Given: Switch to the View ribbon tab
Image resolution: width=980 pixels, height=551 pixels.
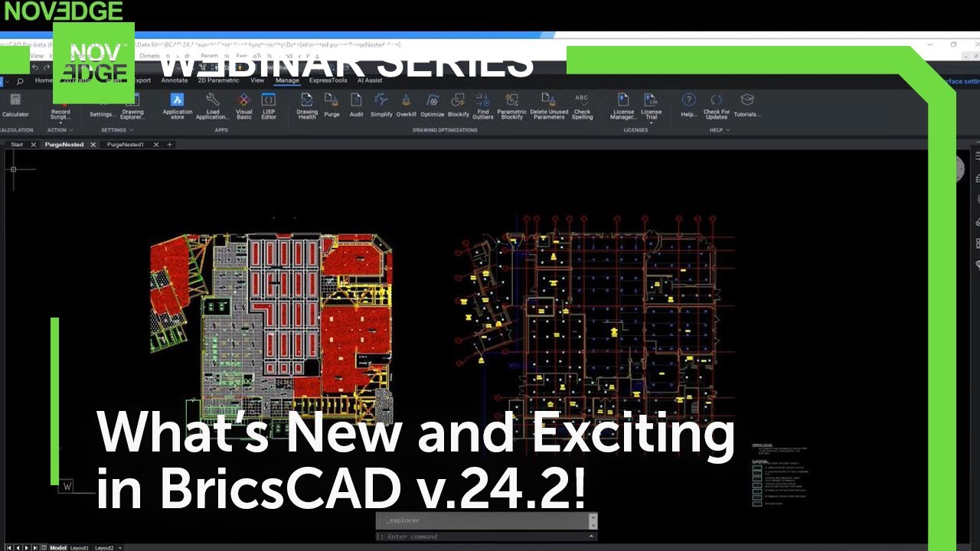Looking at the screenshot, I should point(257,80).
